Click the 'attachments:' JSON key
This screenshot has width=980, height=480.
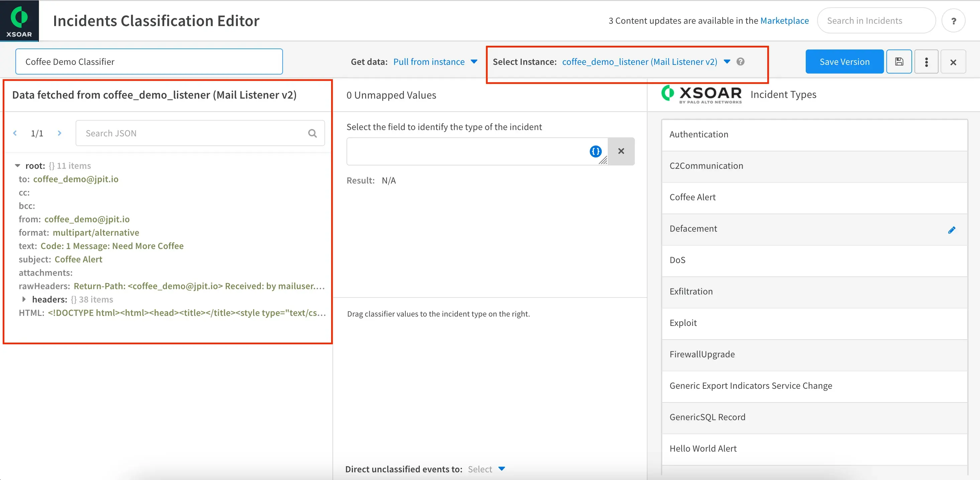[x=45, y=273]
